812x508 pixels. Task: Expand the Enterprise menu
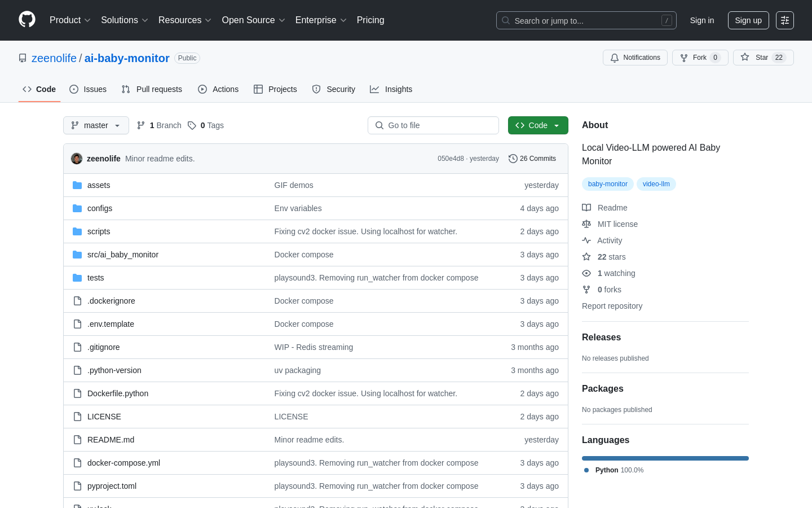pyautogui.click(x=321, y=20)
